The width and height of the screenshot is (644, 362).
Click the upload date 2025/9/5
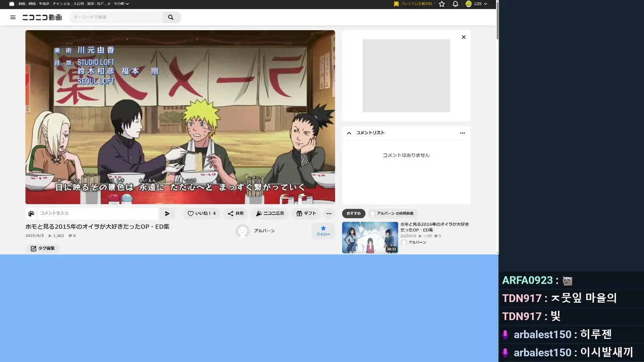point(35,236)
